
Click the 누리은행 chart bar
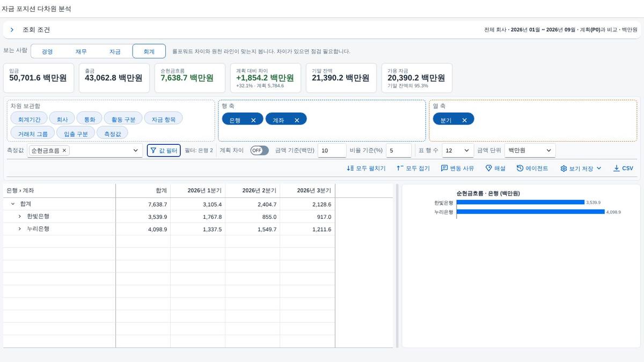tap(530, 212)
